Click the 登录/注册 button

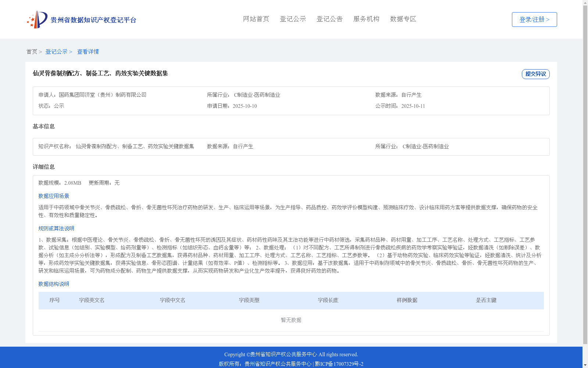coord(534,20)
